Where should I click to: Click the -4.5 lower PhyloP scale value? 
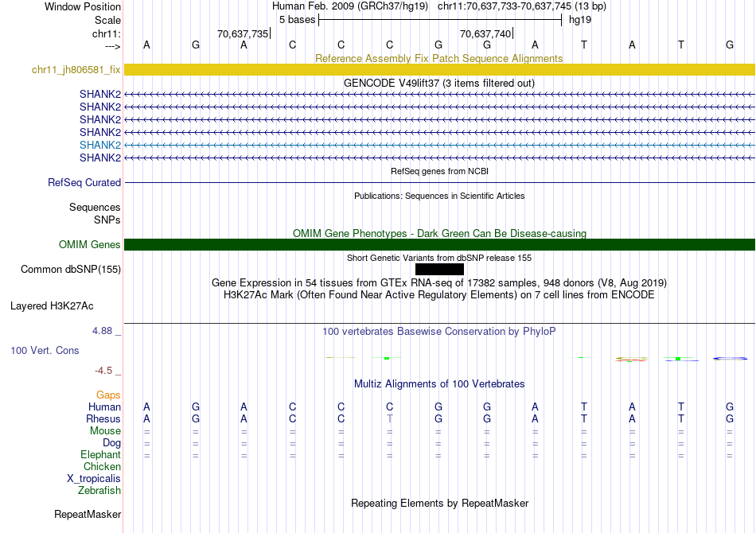point(103,371)
